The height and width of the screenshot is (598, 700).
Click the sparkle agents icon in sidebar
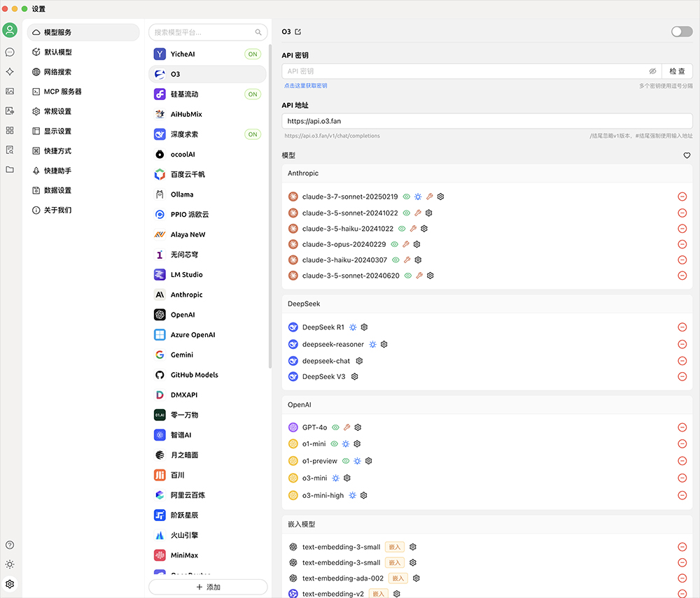coord(10,71)
